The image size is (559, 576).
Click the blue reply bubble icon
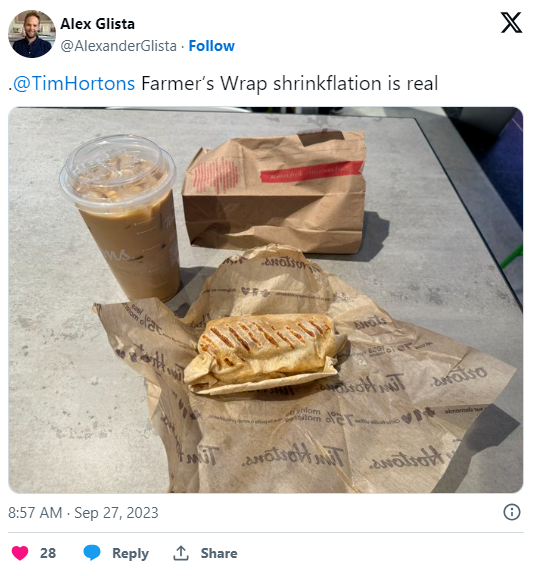tap(92, 553)
